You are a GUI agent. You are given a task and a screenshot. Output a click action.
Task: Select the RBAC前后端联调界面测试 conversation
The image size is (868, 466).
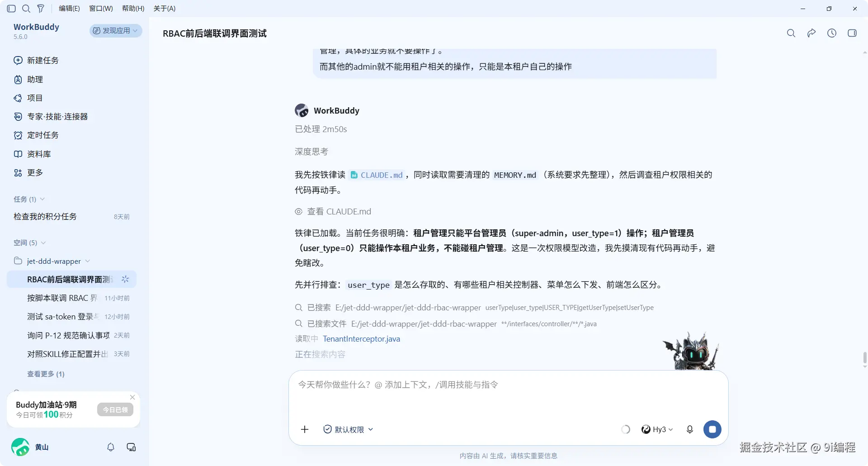click(x=71, y=280)
